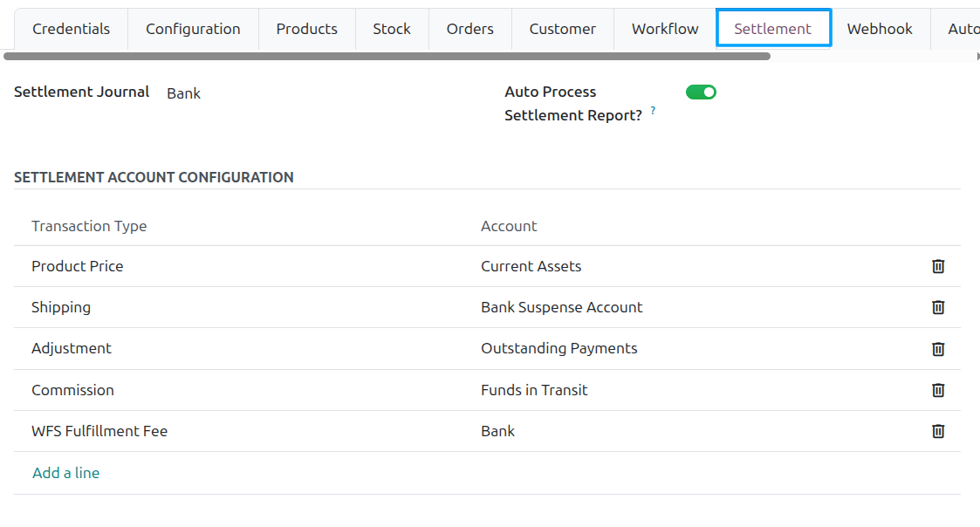This screenshot has height=527, width=980.
Task: Switch to the Credentials tab
Action: click(72, 29)
